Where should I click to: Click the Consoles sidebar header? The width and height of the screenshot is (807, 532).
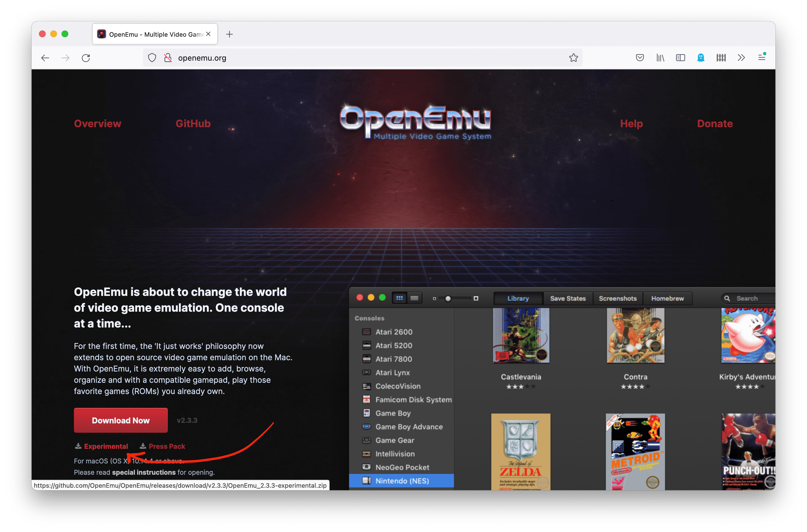369,318
